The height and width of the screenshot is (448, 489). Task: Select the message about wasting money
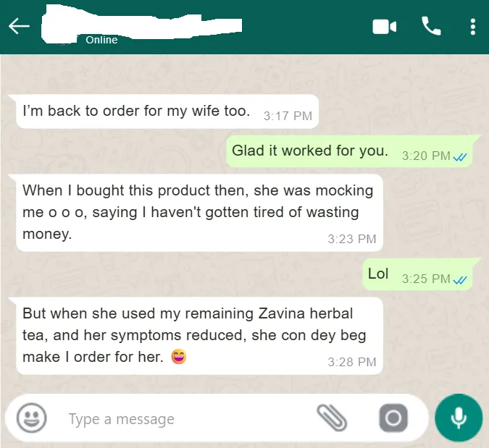(x=199, y=213)
